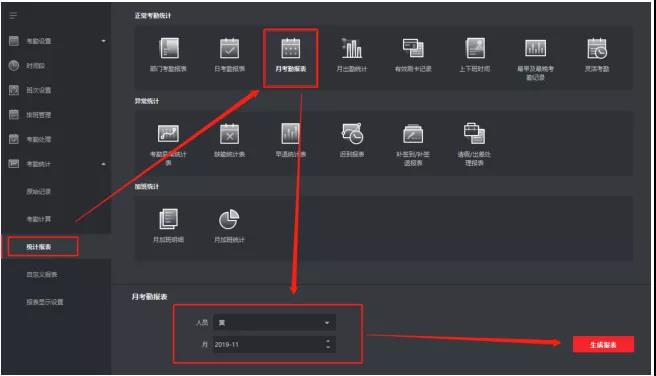Select 考勤计算 in sidebar submenu
The image size is (656, 376).
click(x=38, y=219)
